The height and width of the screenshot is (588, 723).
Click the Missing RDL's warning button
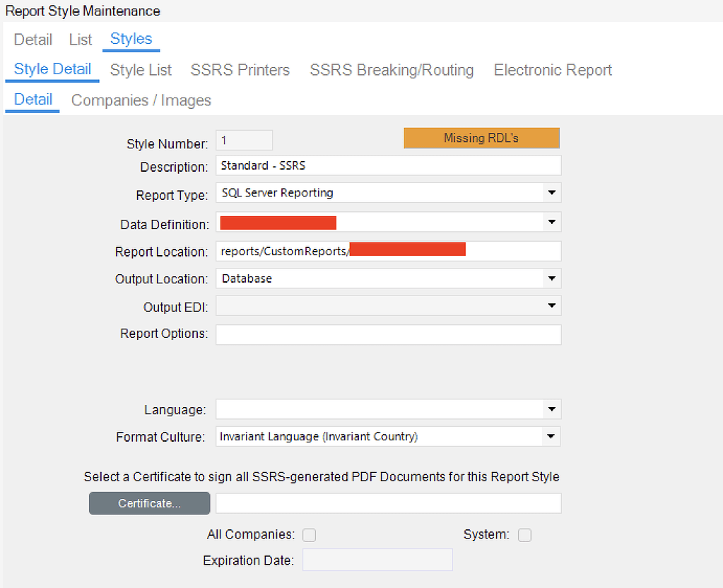click(x=481, y=138)
